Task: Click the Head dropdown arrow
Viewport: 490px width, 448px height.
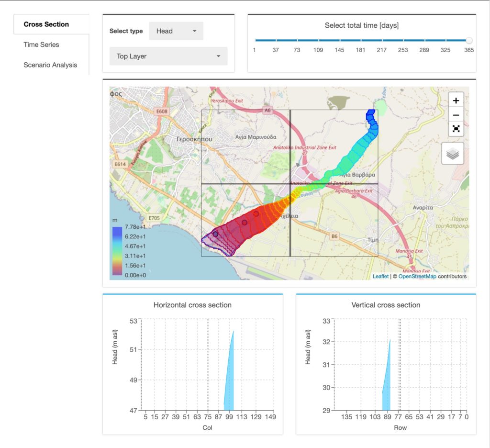Action: [x=194, y=31]
